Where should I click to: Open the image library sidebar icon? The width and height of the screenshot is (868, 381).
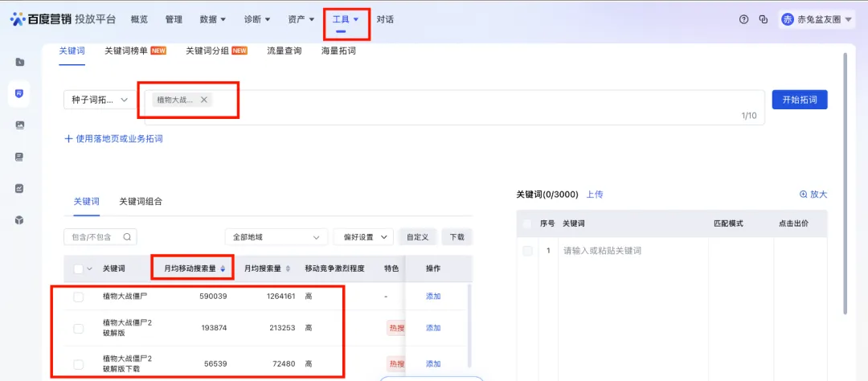tap(19, 125)
